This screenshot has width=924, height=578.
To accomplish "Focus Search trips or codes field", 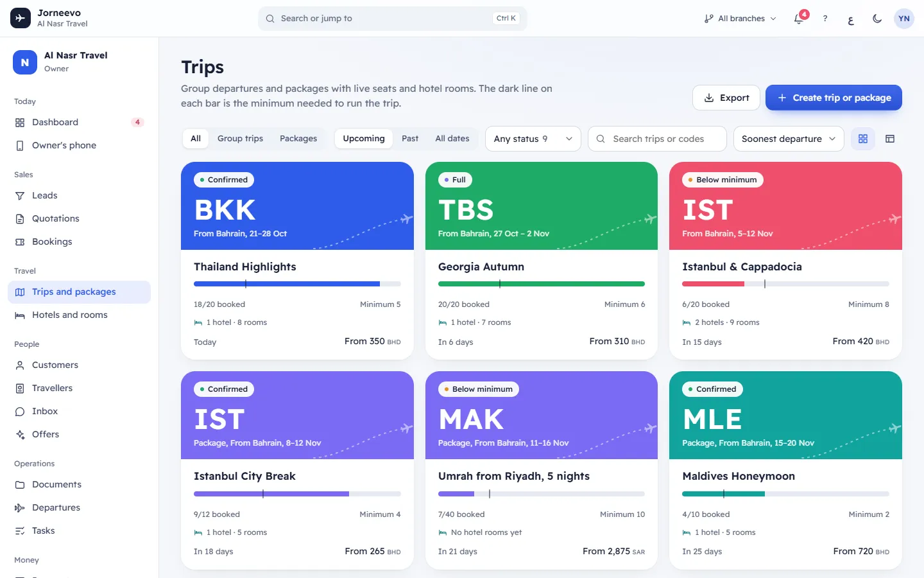I will (x=657, y=139).
